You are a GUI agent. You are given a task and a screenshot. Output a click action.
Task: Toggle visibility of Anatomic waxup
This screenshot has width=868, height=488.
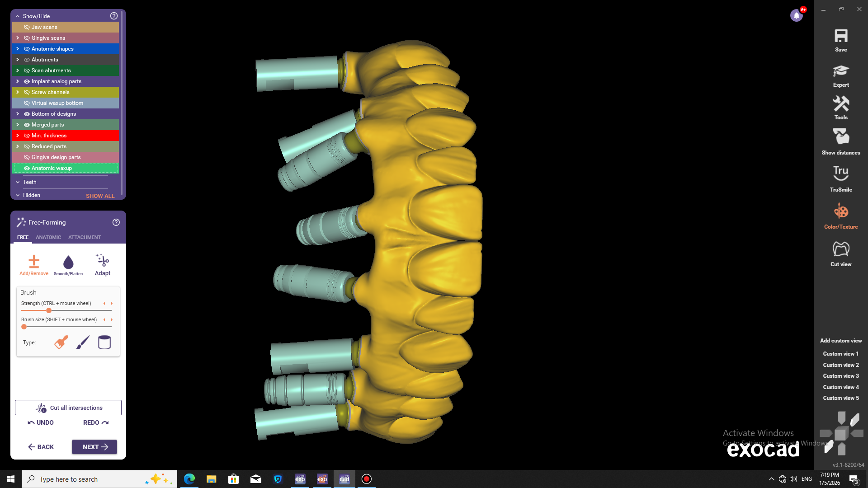pos(27,168)
